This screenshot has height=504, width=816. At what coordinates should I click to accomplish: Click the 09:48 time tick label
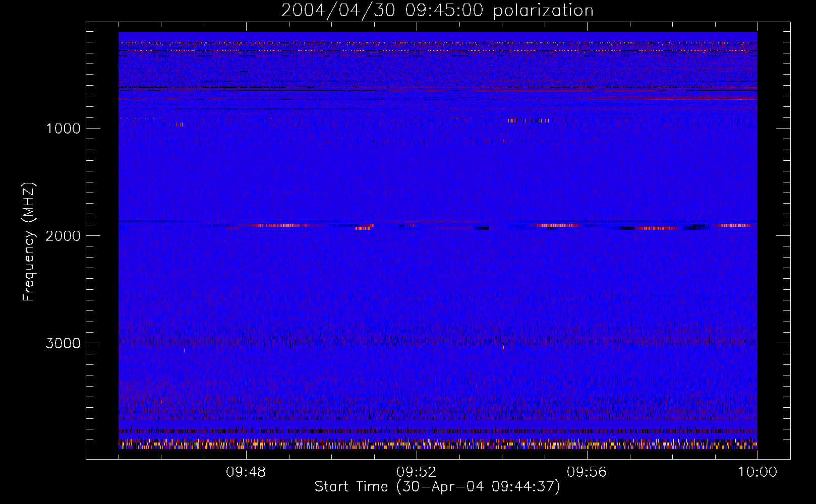pos(246,472)
